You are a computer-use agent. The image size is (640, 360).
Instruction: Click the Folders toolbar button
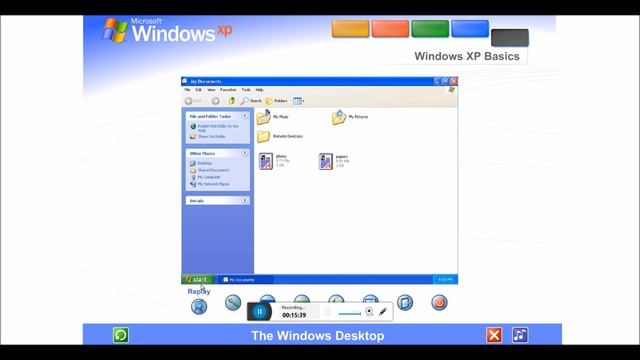pos(277,101)
